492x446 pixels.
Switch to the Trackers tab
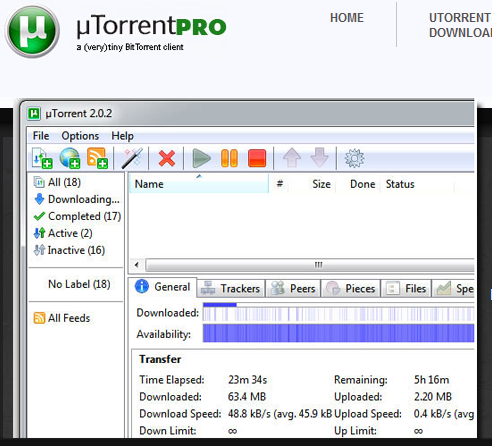pyautogui.click(x=231, y=288)
